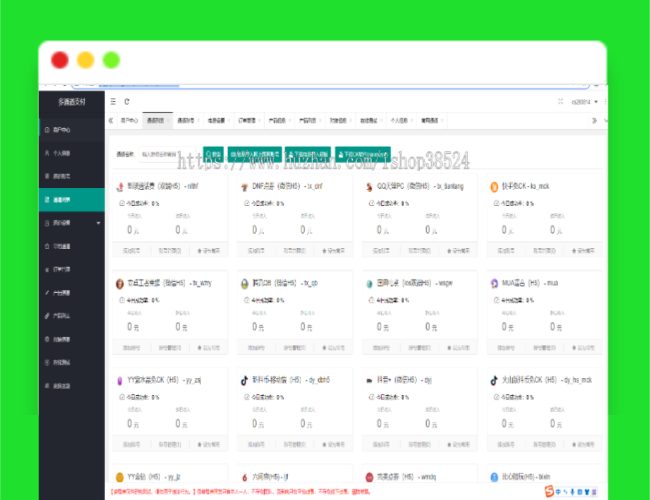Click the star button on the tx_dnf card
The width and height of the screenshot is (650, 500).
[332, 250]
